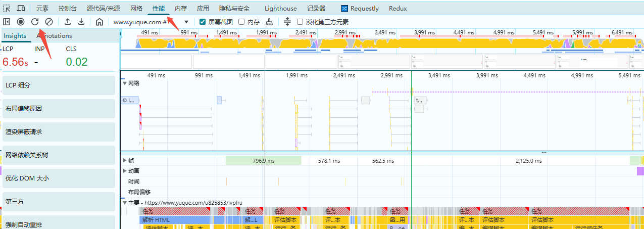Click the collect garbage broom icon
Image resolution: width=644 pixels, height=229 pixels.
pos(269,22)
